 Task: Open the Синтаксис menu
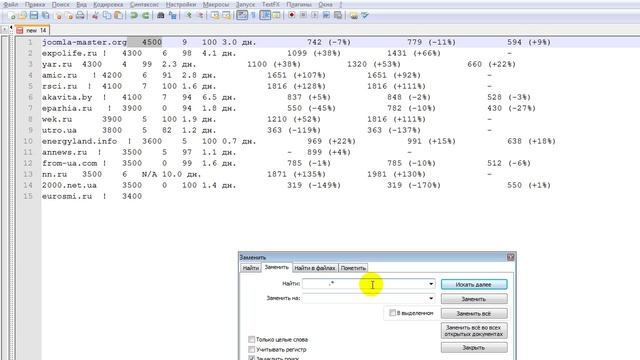[x=144, y=4]
